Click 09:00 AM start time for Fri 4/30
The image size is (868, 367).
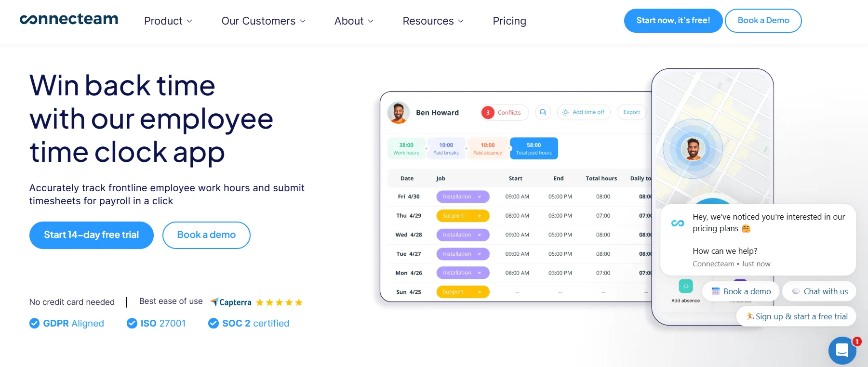click(517, 197)
